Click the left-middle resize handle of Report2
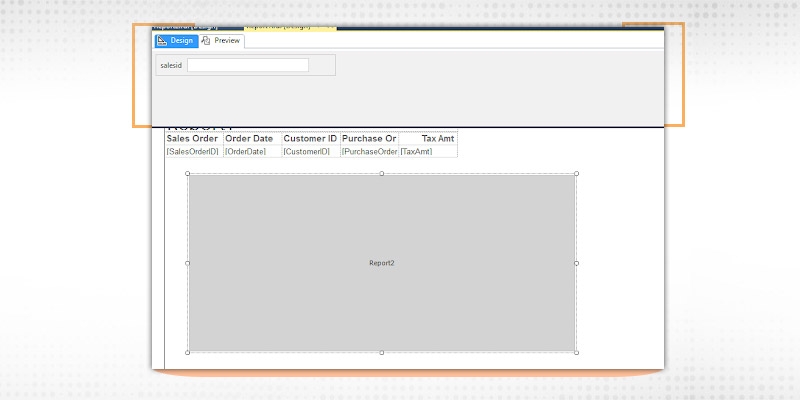 [188, 263]
